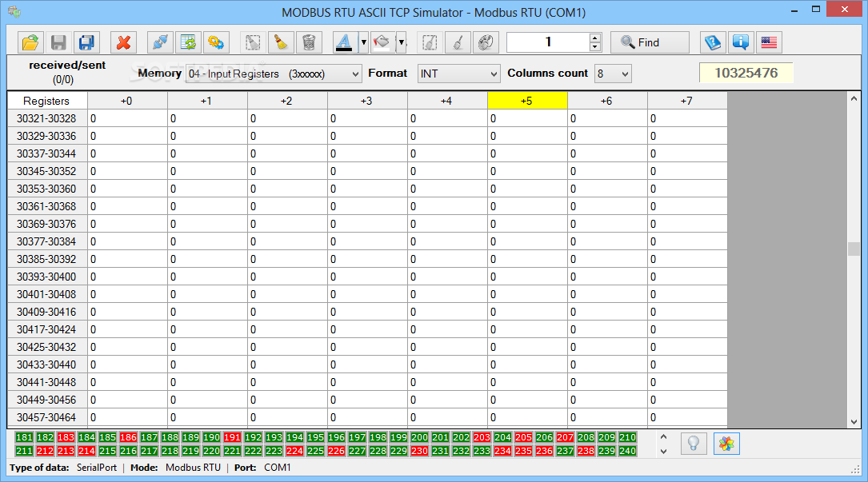
Task: Select green device ID 240
Action: click(628, 451)
